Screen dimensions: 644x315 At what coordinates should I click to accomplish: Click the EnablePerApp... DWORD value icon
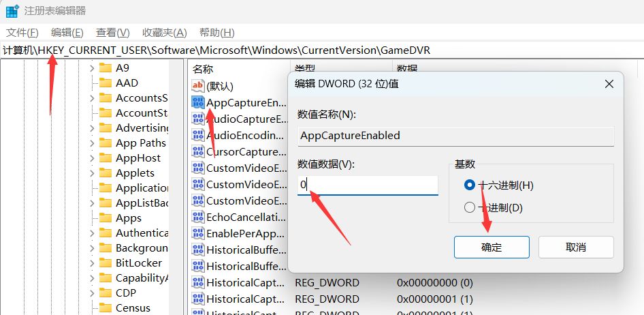198,233
